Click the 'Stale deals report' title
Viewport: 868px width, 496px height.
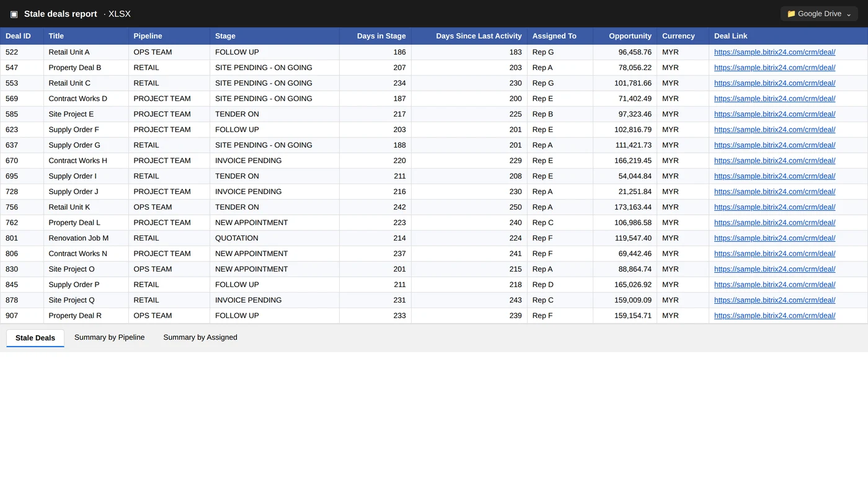(x=61, y=14)
